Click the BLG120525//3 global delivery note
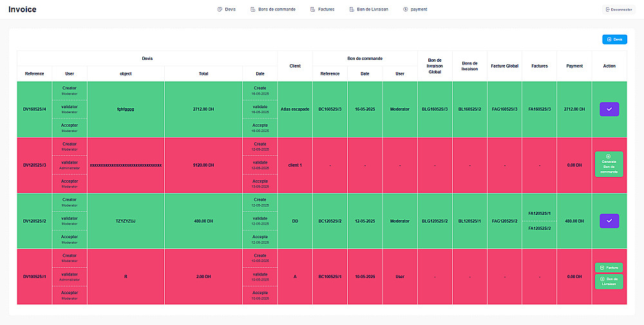The height and width of the screenshot is (325, 644). pyautogui.click(x=435, y=221)
